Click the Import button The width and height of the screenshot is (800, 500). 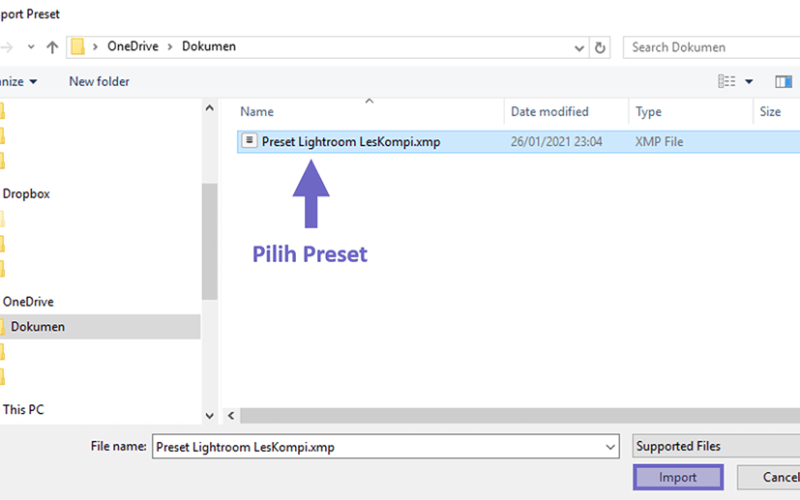point(678,477)
